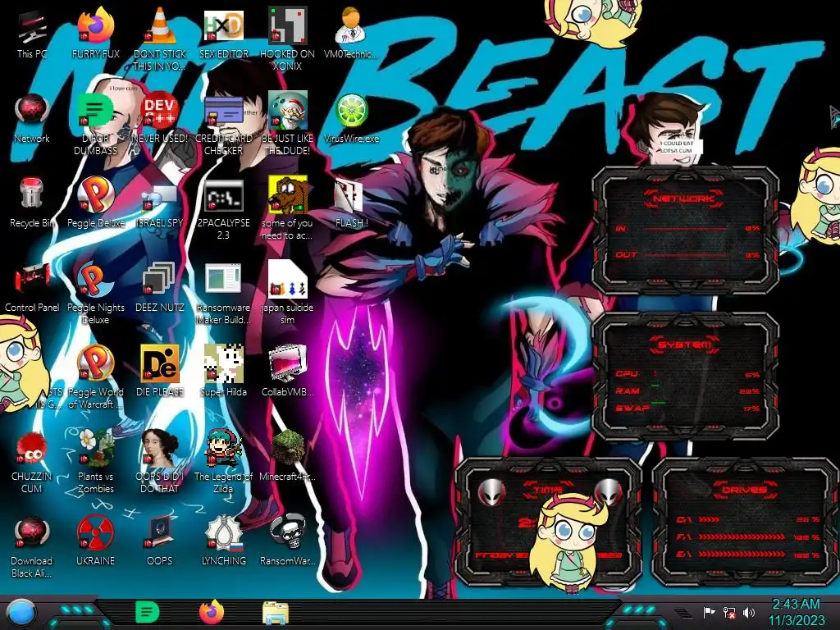Click the SYSTEM widget header
Viewport: 840px width, 630px height.
684,345
